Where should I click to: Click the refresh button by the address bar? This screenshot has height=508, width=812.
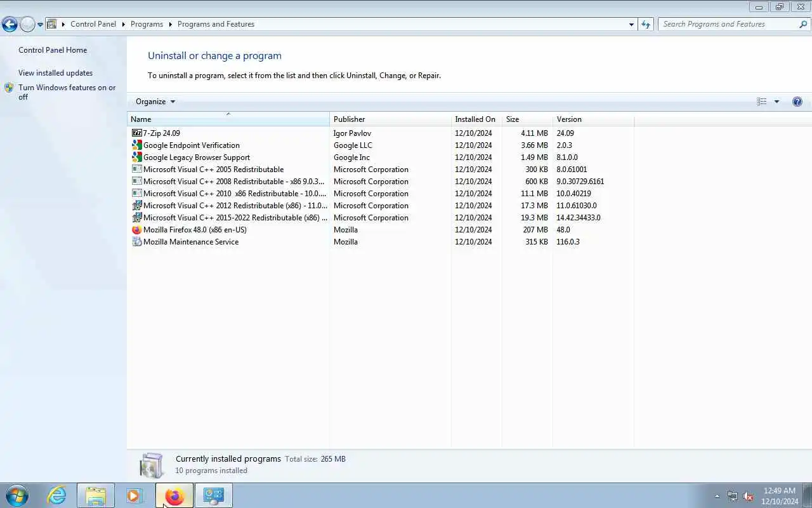click(x=646, y=24)
